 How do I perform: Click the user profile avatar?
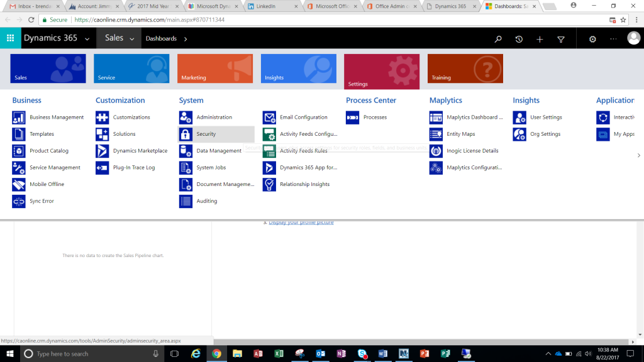[x=633, y=38]
